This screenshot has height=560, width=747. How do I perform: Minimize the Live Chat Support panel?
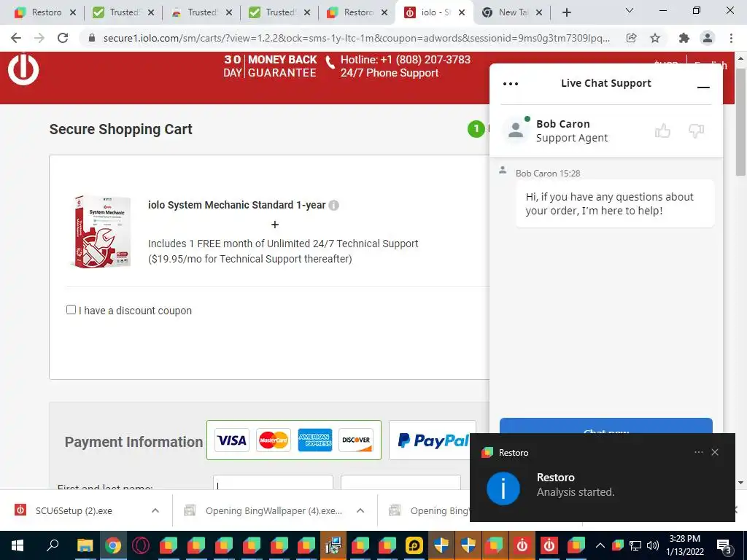[703, 87]
